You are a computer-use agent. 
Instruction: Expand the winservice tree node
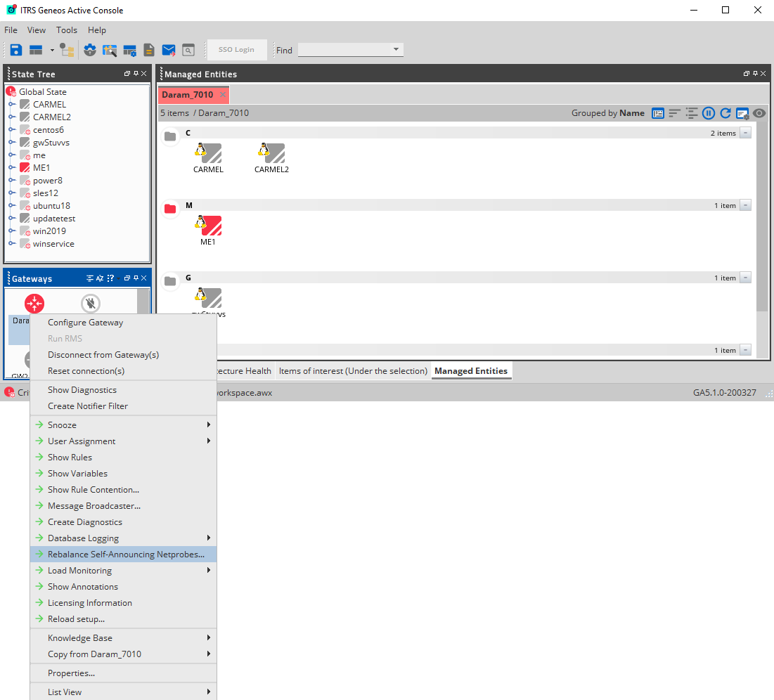(12, 243)
